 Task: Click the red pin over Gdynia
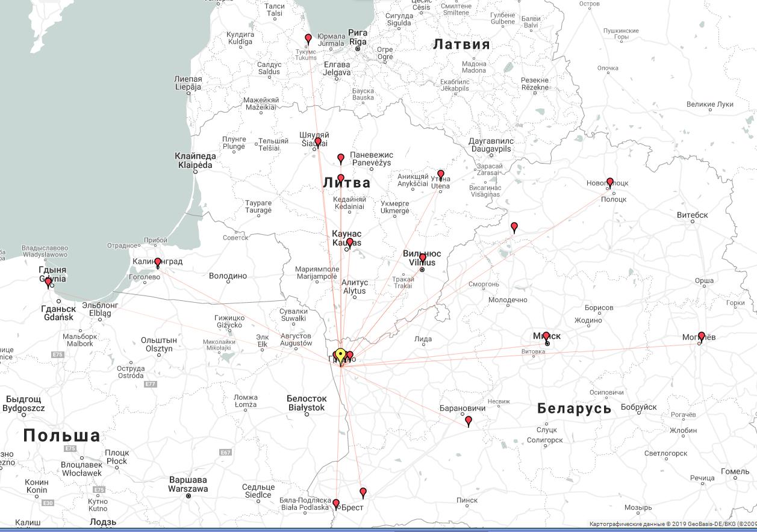[48, 282]
